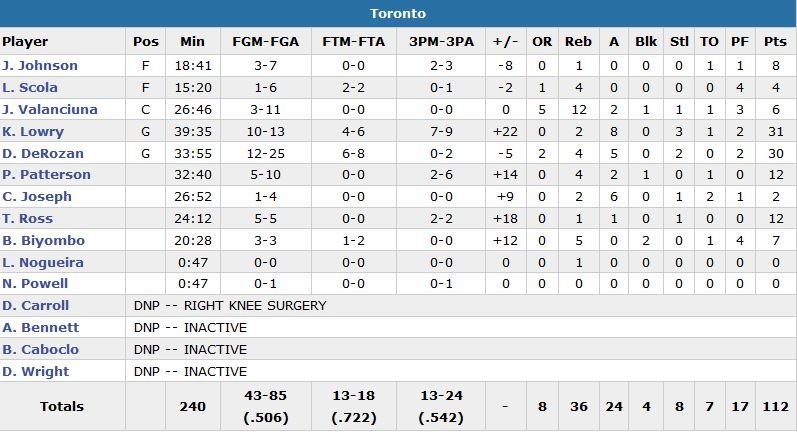Select the T. Ross player link
Image resolution: width=797 pixels, height=432 pixels.
tap(28, 218)
